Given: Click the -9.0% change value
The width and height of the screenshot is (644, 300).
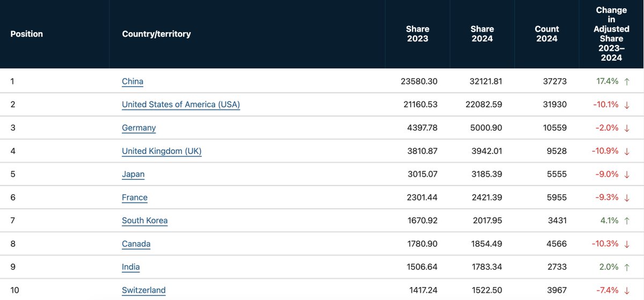Looking at the screenshot, I should [x=607, y=174].
